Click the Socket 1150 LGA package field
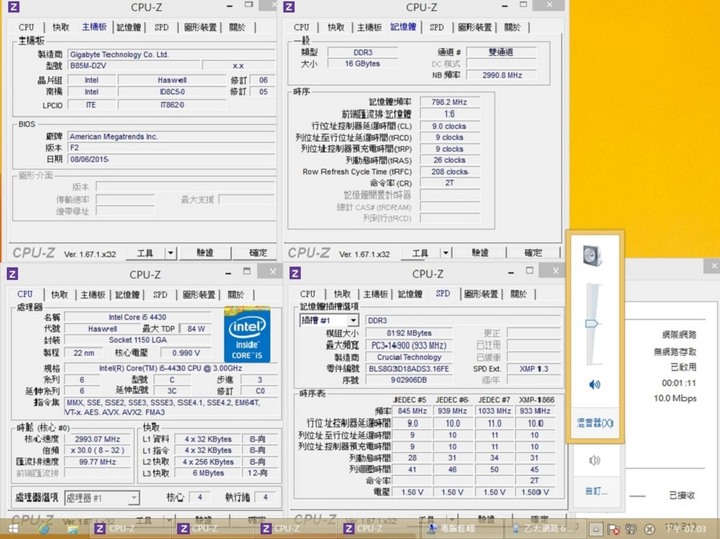The width and height of the screenshot is (720, 539). pyautogui.click(x=137, y=340)
